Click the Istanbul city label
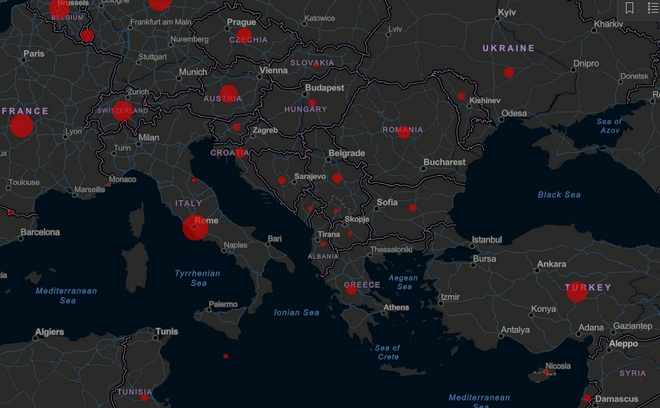 pyautogui.click(x=487, y=240)
